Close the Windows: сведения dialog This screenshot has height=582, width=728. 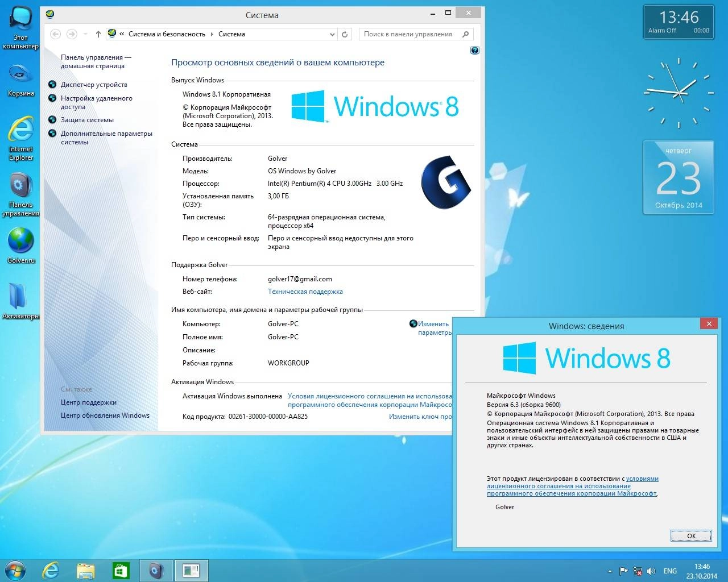point(709,323)
